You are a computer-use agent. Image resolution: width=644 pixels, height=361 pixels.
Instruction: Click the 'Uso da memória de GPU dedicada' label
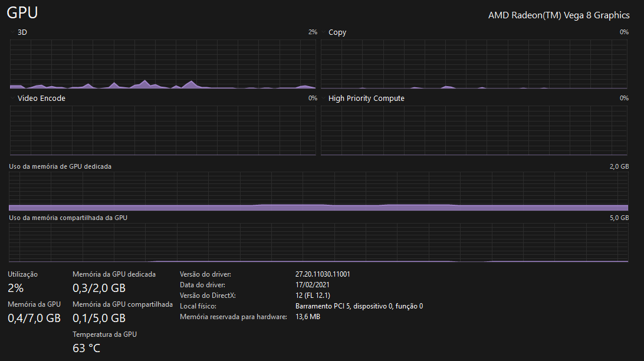point(60,166)
